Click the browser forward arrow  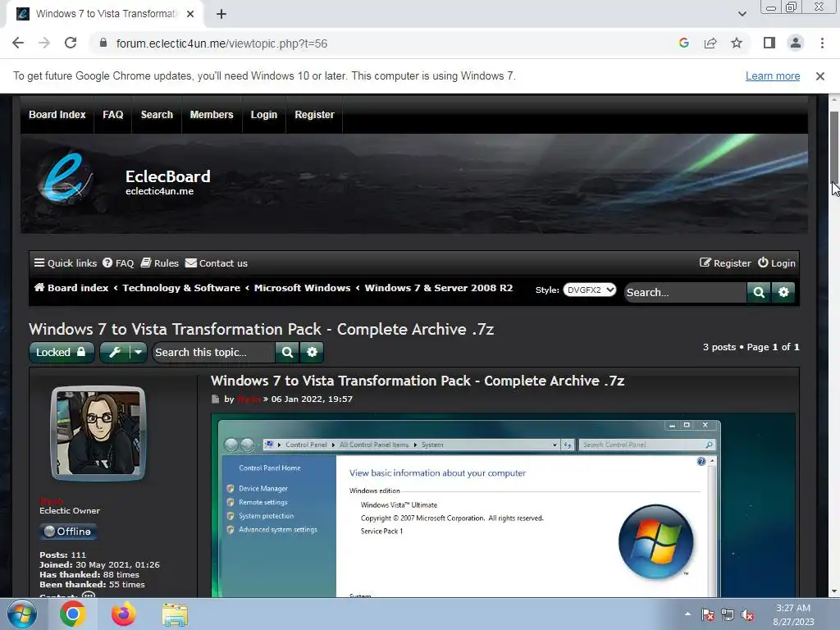click(44, 43)
